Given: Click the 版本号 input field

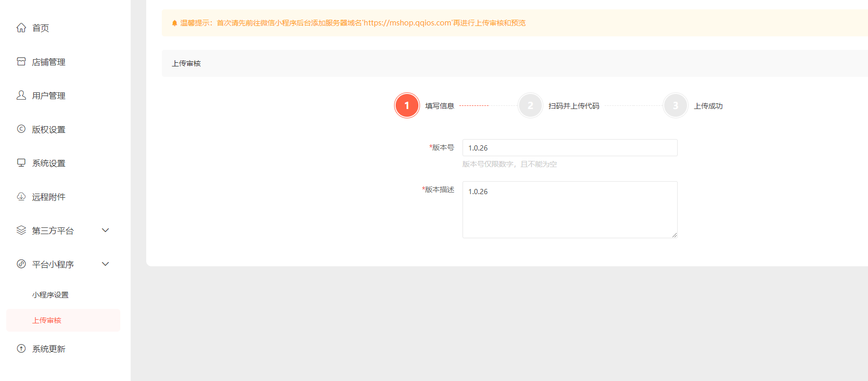Looking at the screenshot, I should pos(570,147).
